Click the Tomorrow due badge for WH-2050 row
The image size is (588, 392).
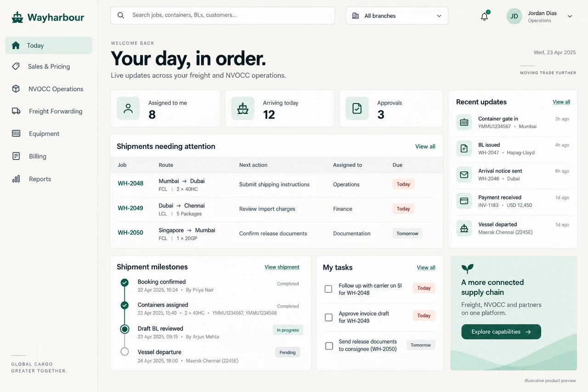coord(407,233)
